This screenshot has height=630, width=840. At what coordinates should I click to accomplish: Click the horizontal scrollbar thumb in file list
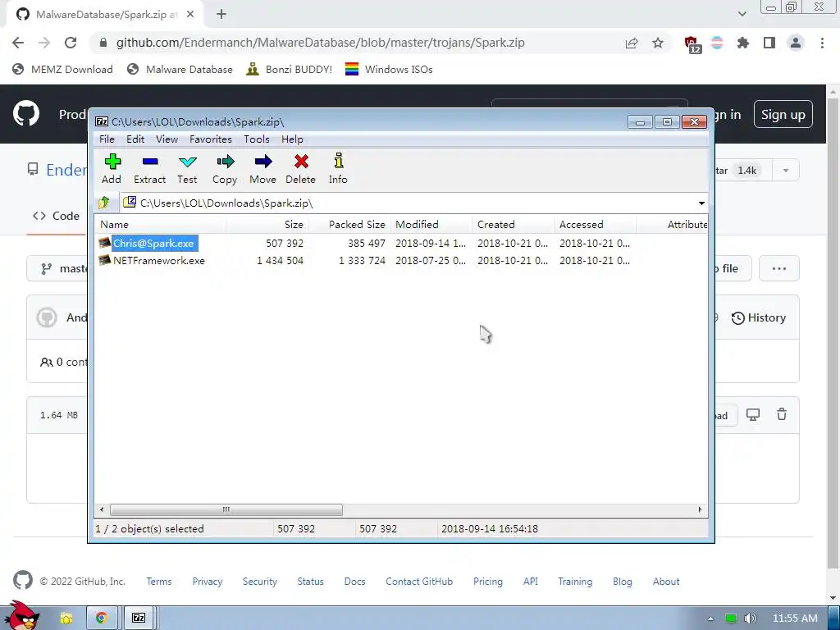tap(226, 509)
